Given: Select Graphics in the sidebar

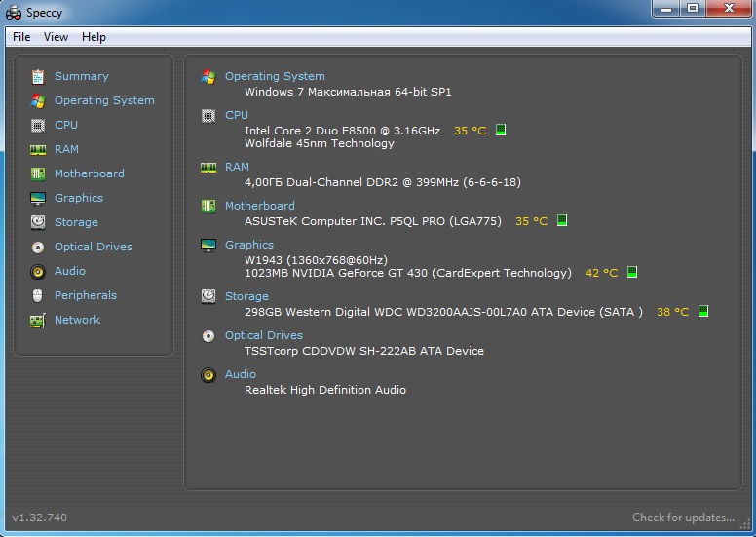Looking at the screenshot, I should [79, 198].
